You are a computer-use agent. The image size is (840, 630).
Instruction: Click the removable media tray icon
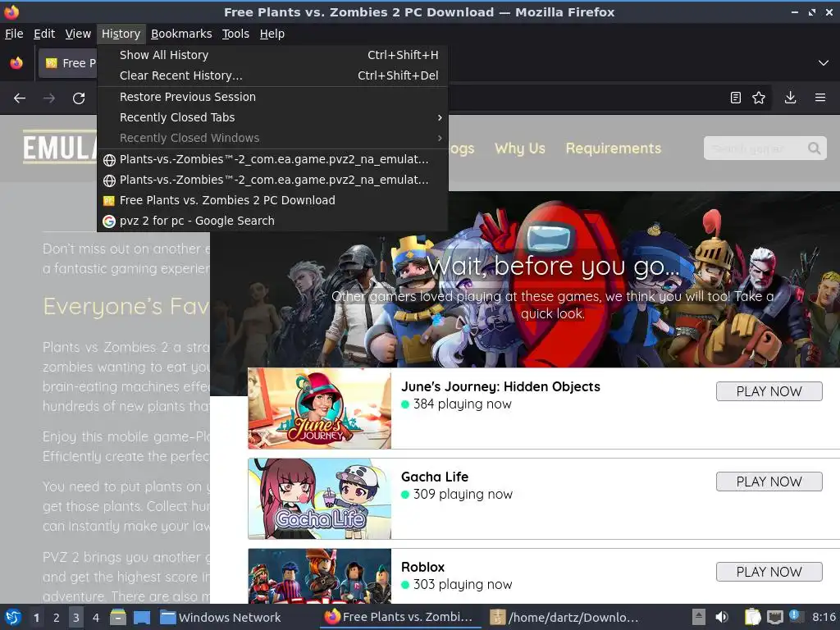[x=699, y=617]
